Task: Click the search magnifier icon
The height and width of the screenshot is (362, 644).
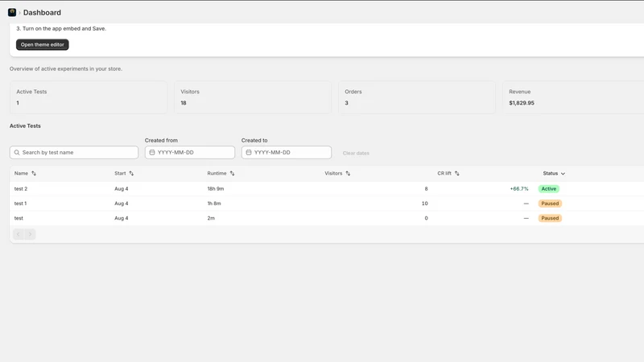Action: tap(17, 152)
